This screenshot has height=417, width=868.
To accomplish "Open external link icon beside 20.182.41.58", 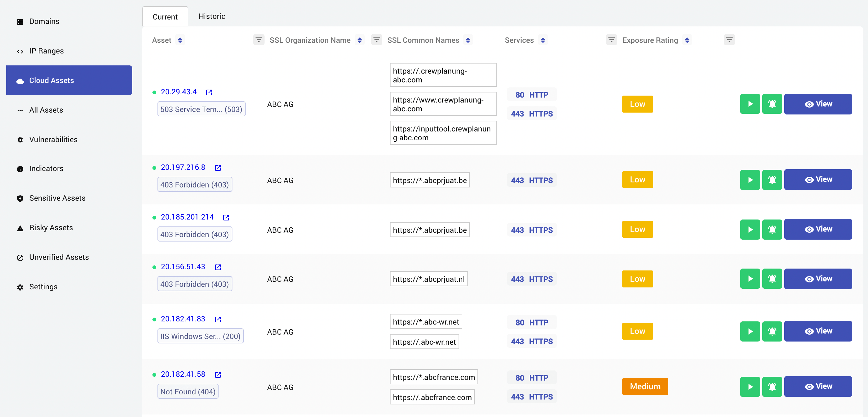I will click(x=218, y=375).
